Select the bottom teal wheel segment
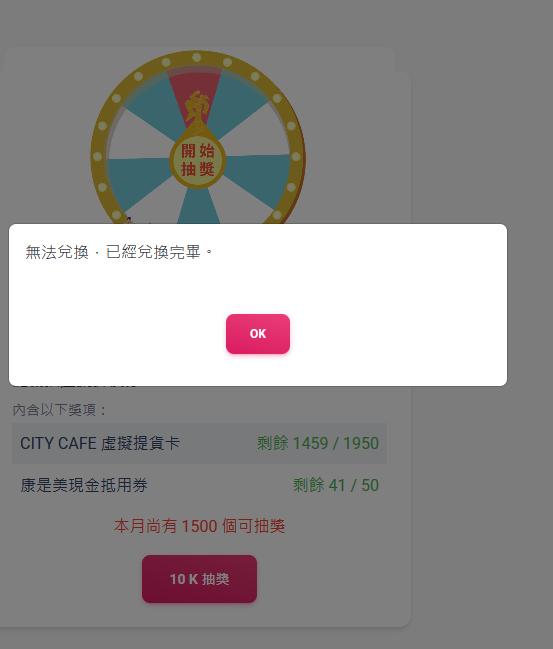The height and width of the screenshot is (649, 553). pyautogui.click(x=199, y=206)
